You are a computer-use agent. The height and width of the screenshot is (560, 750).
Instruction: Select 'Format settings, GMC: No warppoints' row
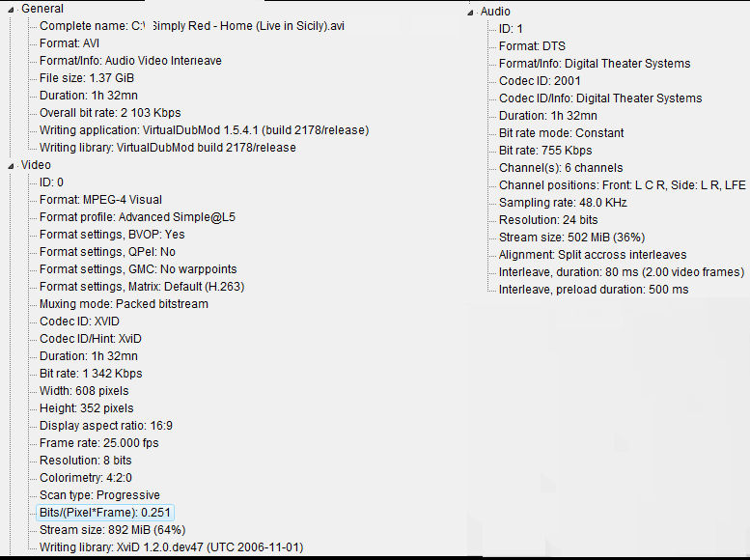point(138,269)
